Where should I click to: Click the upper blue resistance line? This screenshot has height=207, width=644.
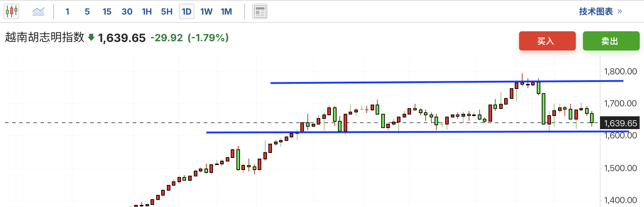pos(391,82)
